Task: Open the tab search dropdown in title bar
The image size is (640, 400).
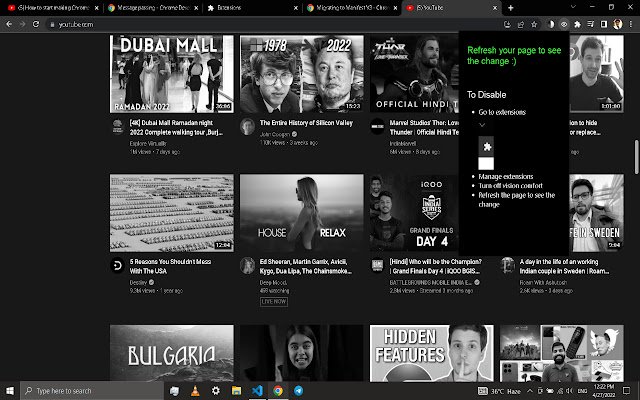Action: coord(573,7)
